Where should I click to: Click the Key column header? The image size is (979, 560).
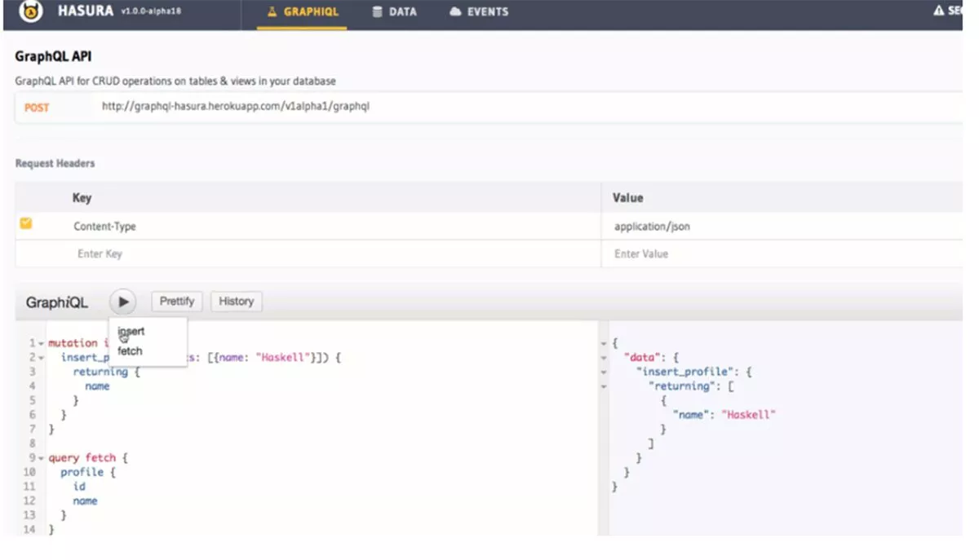(82, 197)
